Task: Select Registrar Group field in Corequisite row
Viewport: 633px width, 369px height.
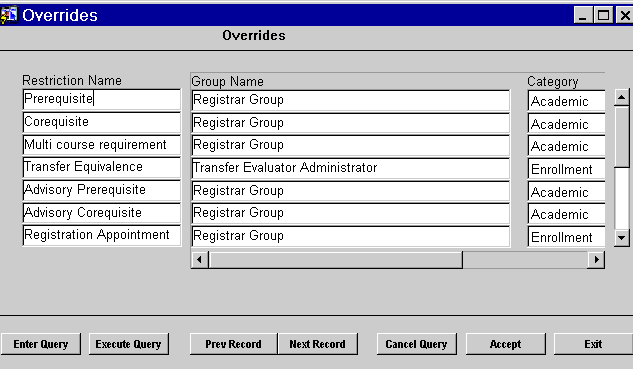Action: (351, 123)
